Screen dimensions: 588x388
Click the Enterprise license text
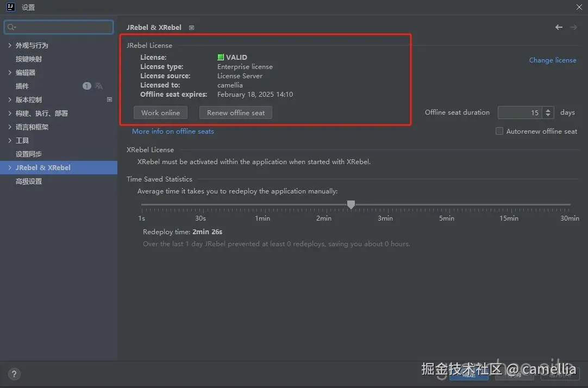[245, 66]
